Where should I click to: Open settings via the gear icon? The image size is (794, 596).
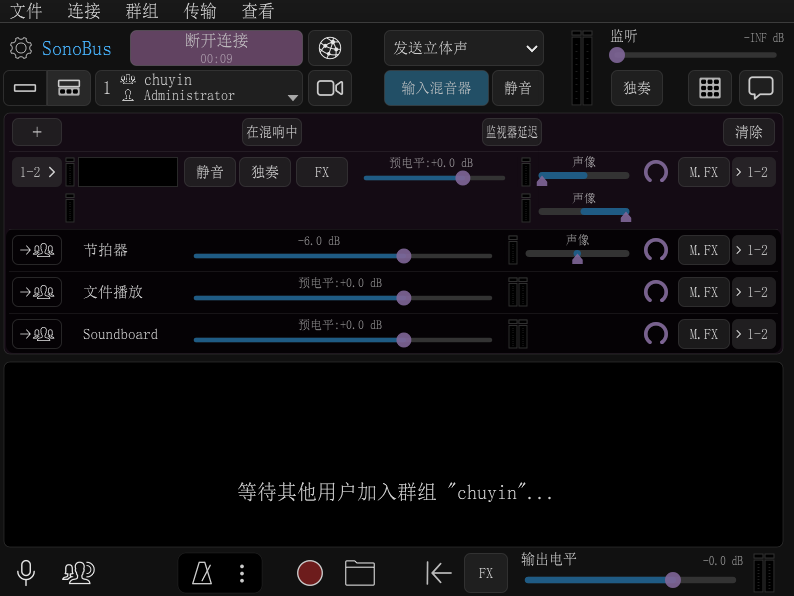(x=21, y=48)
